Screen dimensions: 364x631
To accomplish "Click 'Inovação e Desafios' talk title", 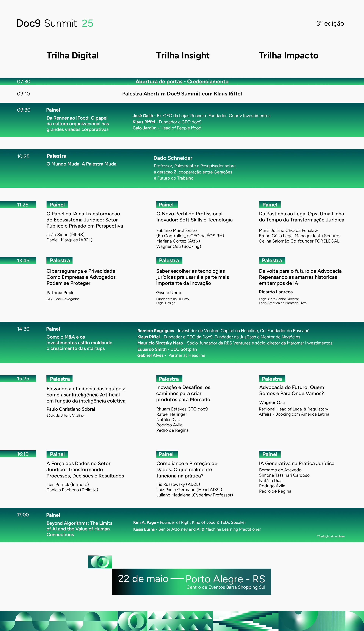I will (183, 393).
